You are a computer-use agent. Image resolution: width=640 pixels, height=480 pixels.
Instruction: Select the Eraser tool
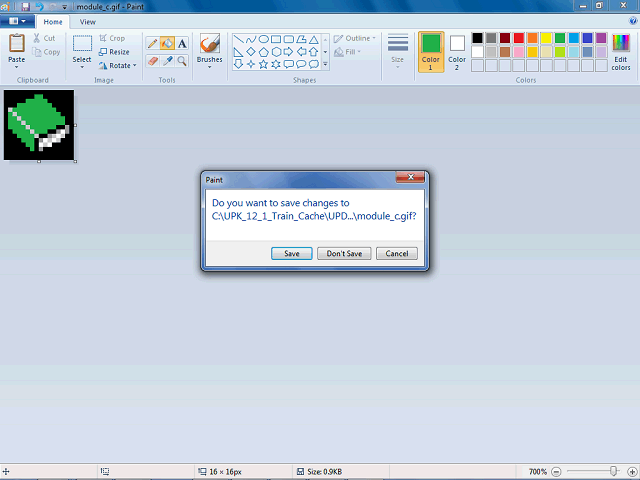click(x=152, y=61)
